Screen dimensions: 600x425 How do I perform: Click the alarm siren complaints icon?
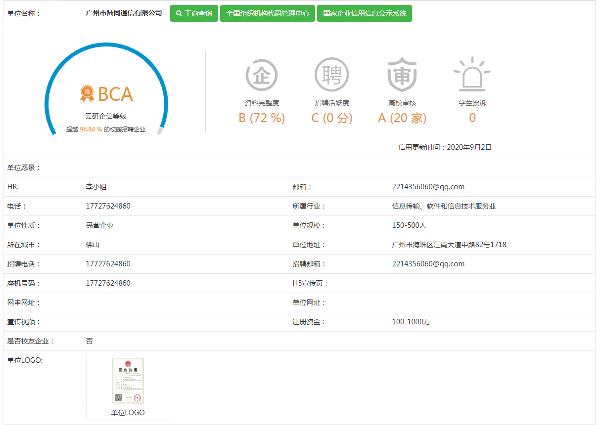[471, 76]
